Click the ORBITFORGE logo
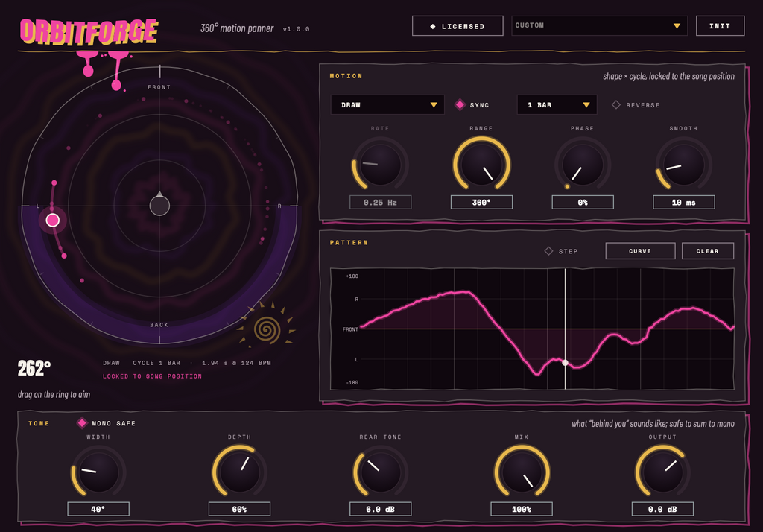 click(x=89, y=32)
